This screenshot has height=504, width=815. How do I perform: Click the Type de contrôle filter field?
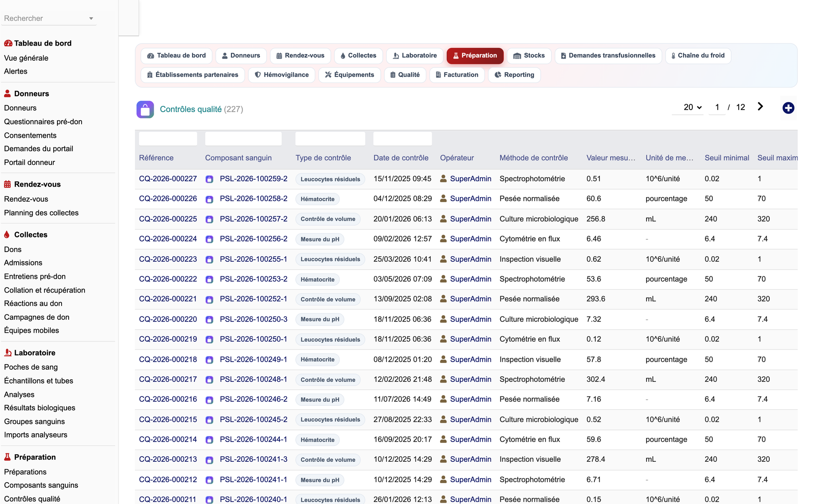tap(330, 139)
